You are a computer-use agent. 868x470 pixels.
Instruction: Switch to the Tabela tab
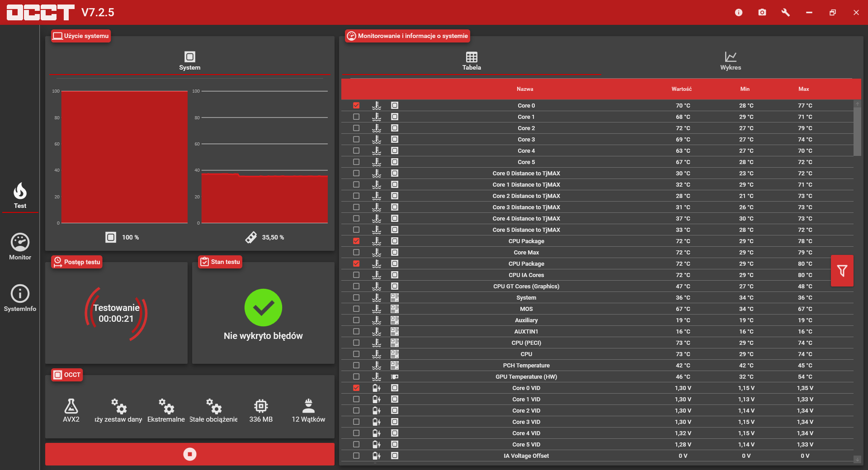click(472, 61)
